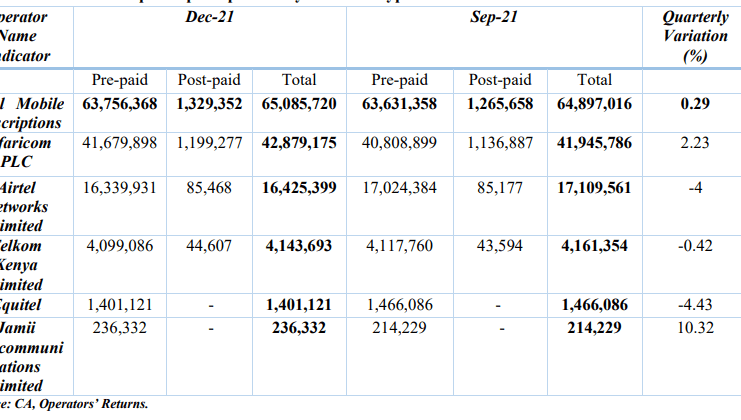Select Equitel Dec-21 pre-paid value 1,401,121
The height and width of the screenshot is (420, 741).
120,305
